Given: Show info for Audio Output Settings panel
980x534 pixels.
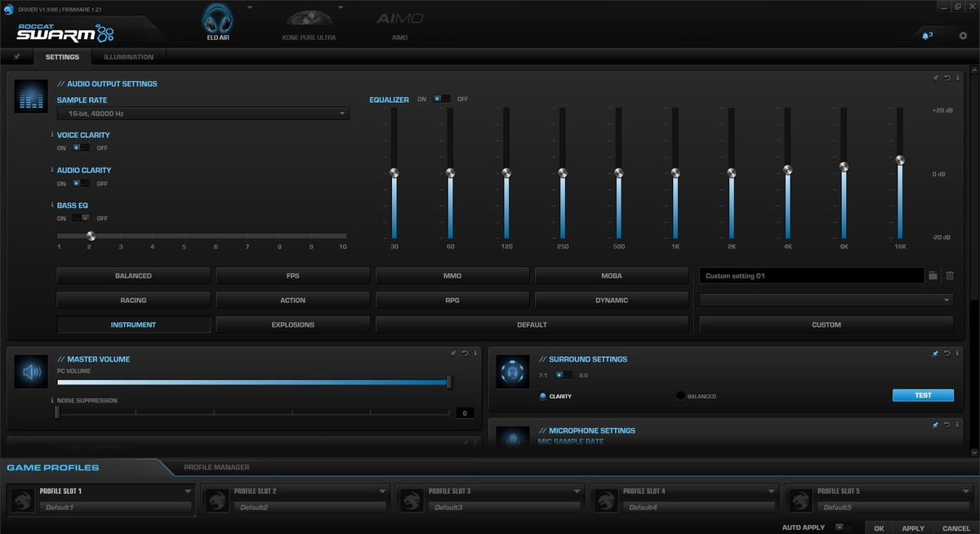Looking at the screenshot, I should point(957,78).
